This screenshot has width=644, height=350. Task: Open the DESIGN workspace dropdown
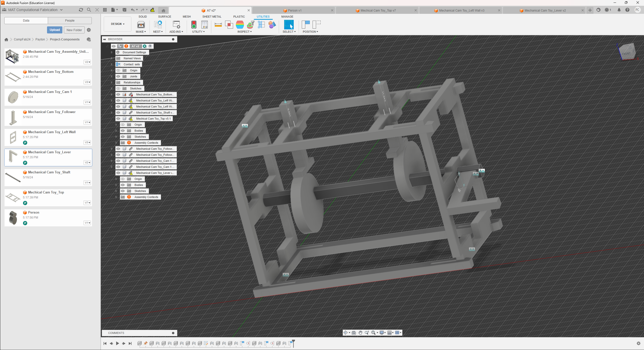(x=118, y=24)
